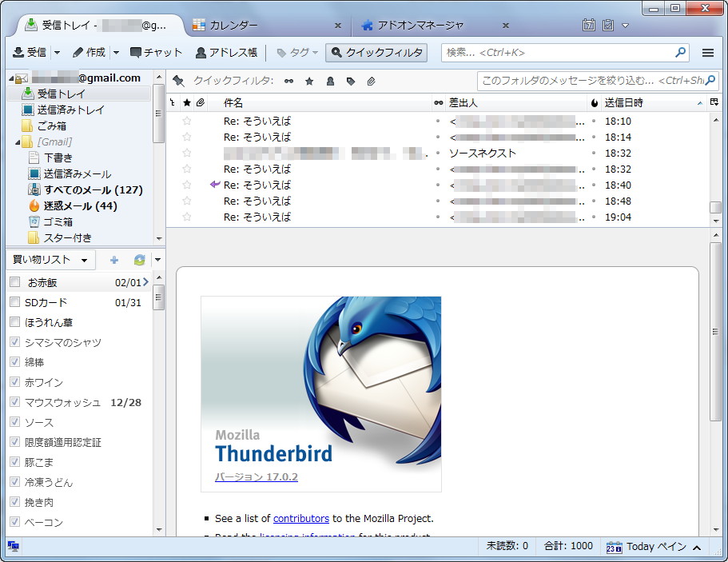Check the ほうれん草 task checkbox
This screenshot has height=562, width=728.
tap(15, 322)
